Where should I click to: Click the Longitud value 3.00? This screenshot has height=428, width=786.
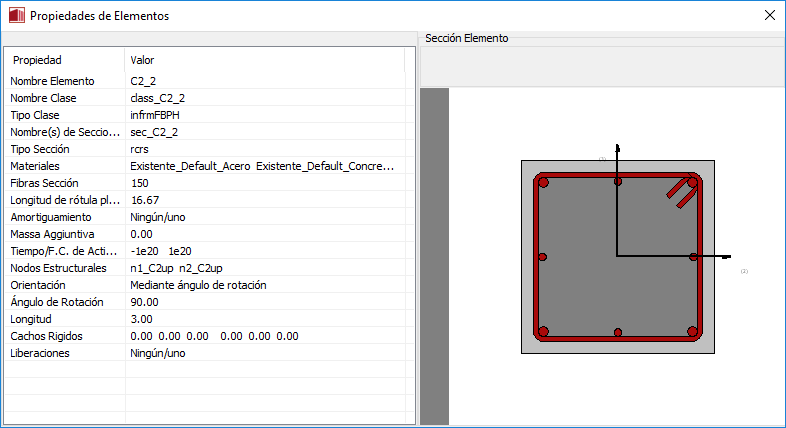click(x=141, y=319)
